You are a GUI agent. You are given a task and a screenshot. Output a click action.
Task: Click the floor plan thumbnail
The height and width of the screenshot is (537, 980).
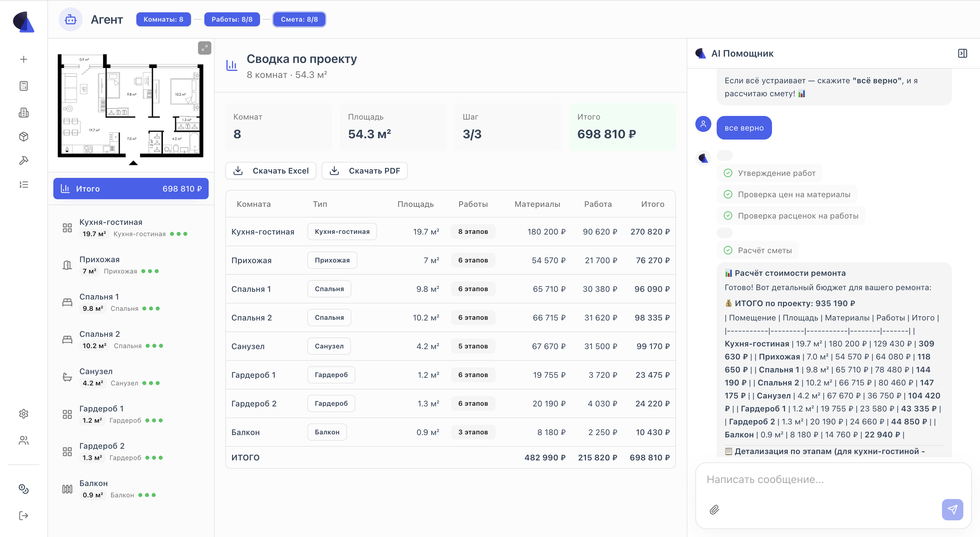click(130, 107)
